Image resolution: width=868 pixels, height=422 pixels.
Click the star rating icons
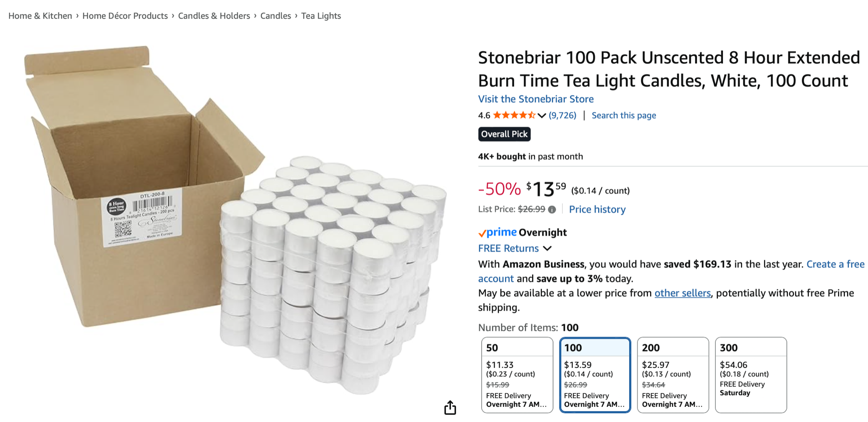point(514,115)
